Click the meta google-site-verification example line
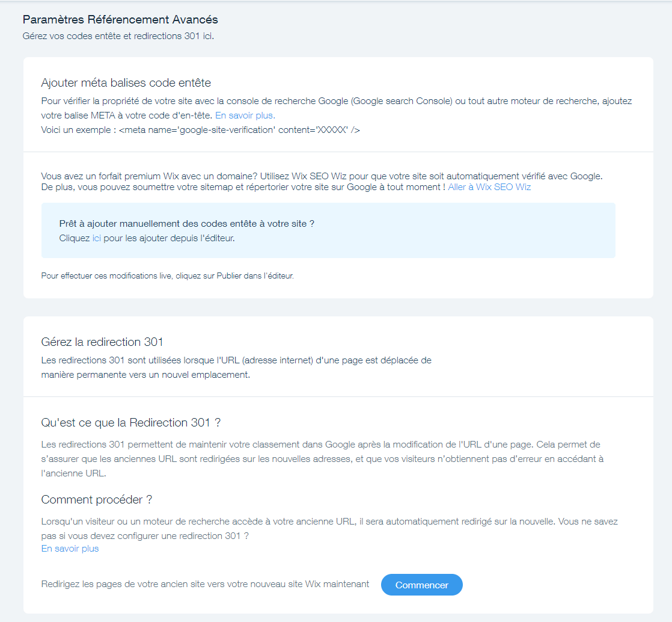This screenshot has height=622, width=672. click(201, 130)
